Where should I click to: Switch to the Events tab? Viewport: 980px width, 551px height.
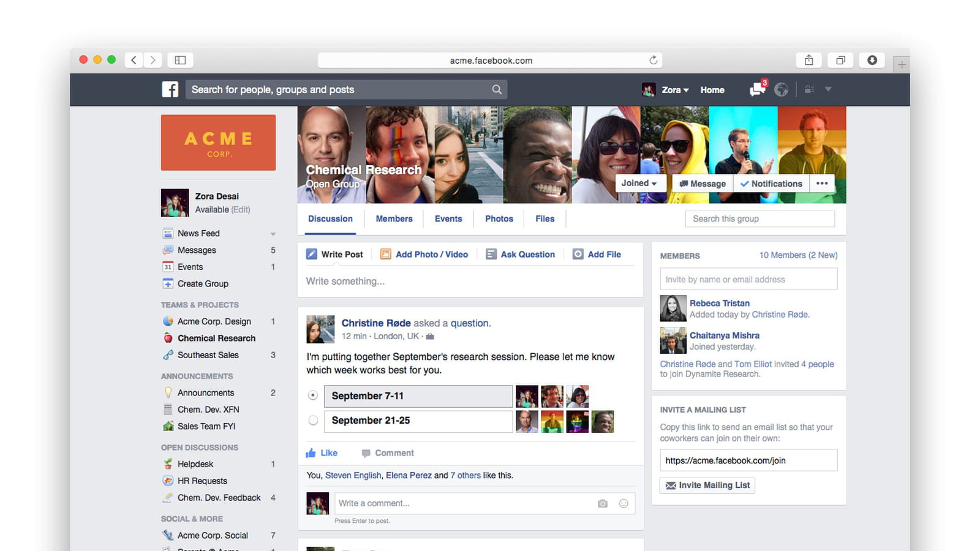tap(448, 219)
